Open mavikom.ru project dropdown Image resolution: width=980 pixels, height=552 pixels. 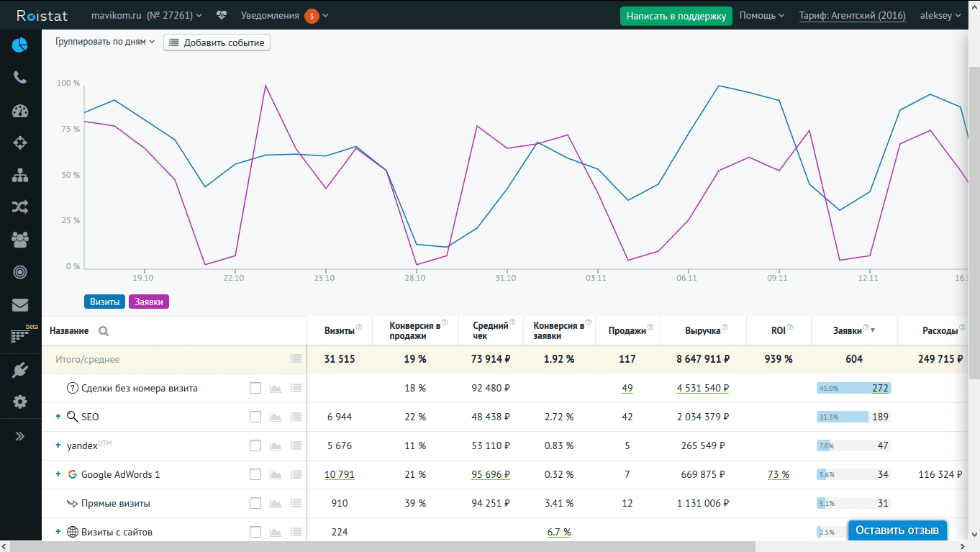click(147, 15)
